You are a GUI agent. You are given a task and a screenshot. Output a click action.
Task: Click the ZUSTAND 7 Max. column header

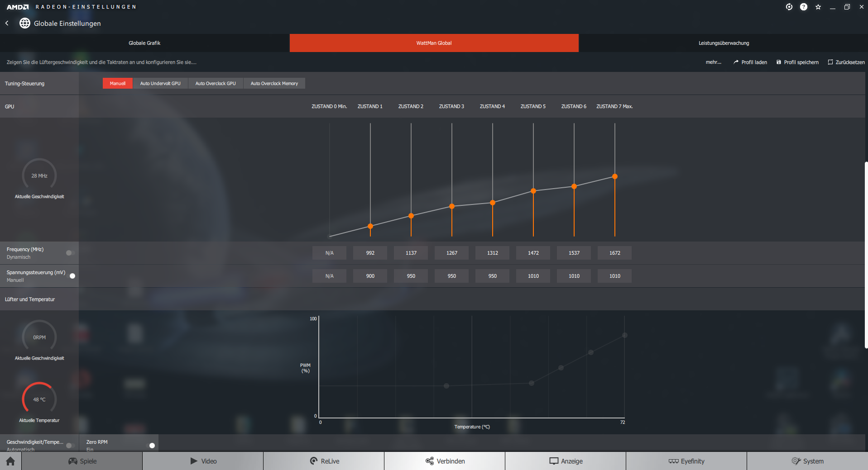click(x=614, y=106)
